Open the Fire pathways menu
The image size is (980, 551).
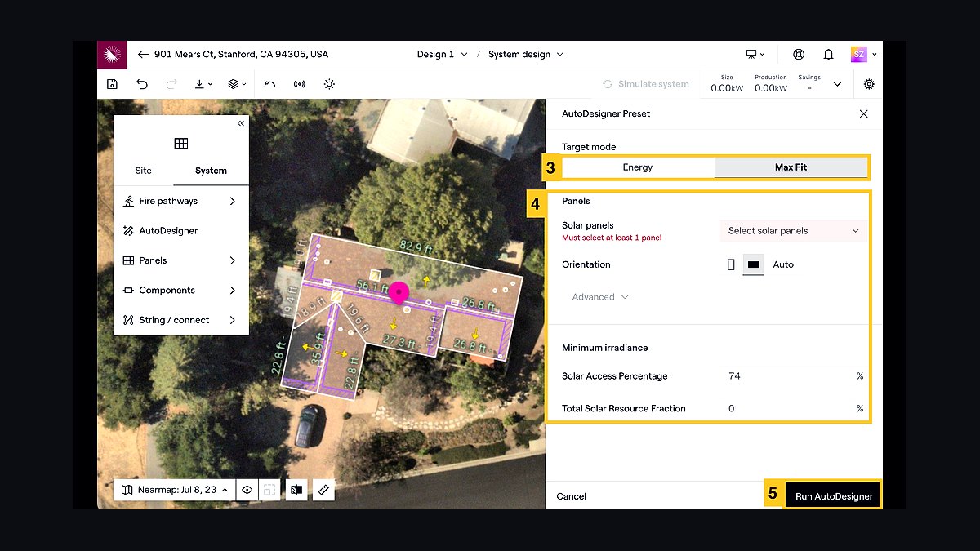coord(180,201)
